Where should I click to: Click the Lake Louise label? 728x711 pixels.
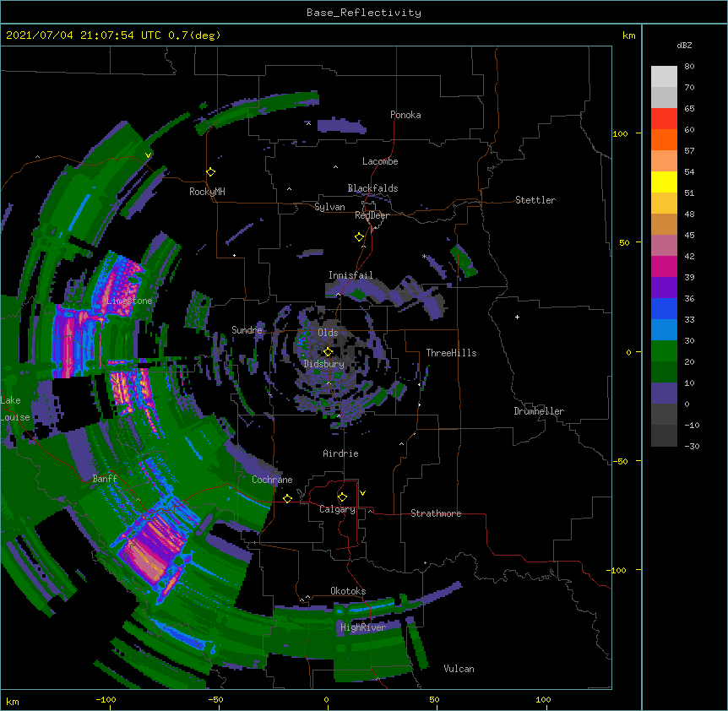point(15,409)
